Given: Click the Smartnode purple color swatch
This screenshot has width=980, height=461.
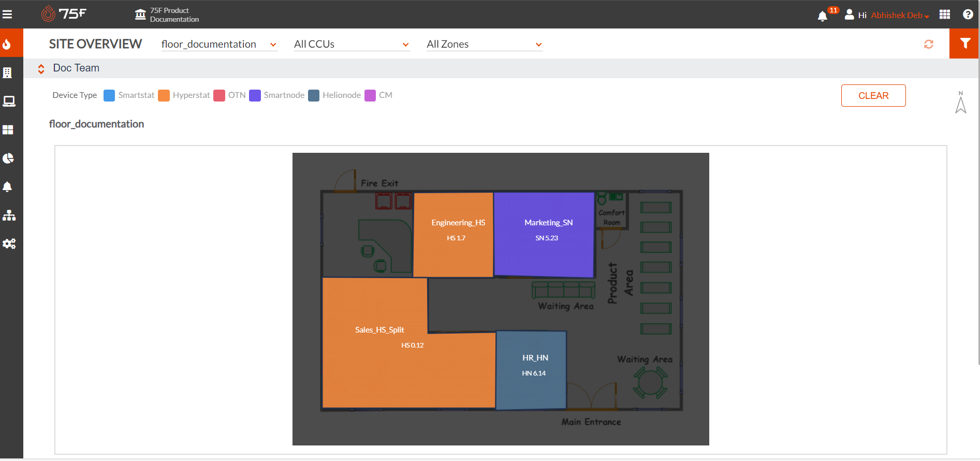Looking at the screenshot, I should [255, 95].
